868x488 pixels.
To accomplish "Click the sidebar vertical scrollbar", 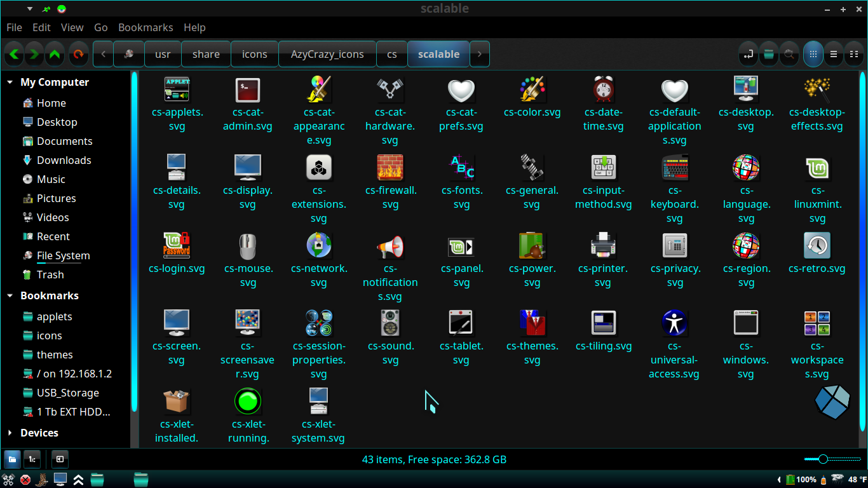I will pos(134,241).
